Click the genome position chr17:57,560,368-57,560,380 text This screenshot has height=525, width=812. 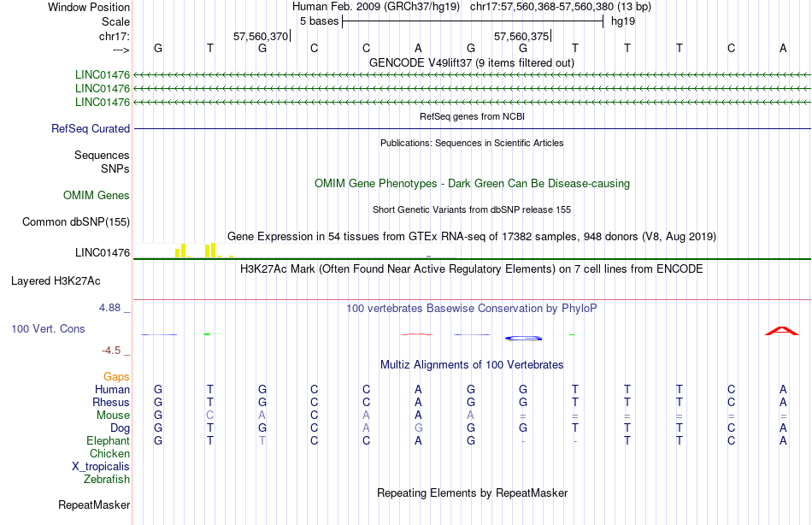tap(561, 7)
